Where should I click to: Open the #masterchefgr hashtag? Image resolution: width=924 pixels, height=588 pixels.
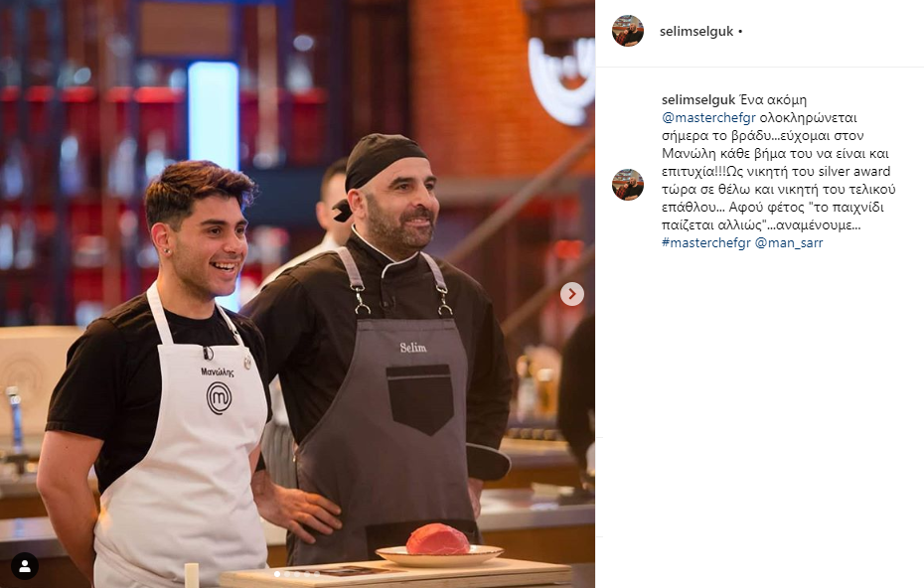pos(706,242)
